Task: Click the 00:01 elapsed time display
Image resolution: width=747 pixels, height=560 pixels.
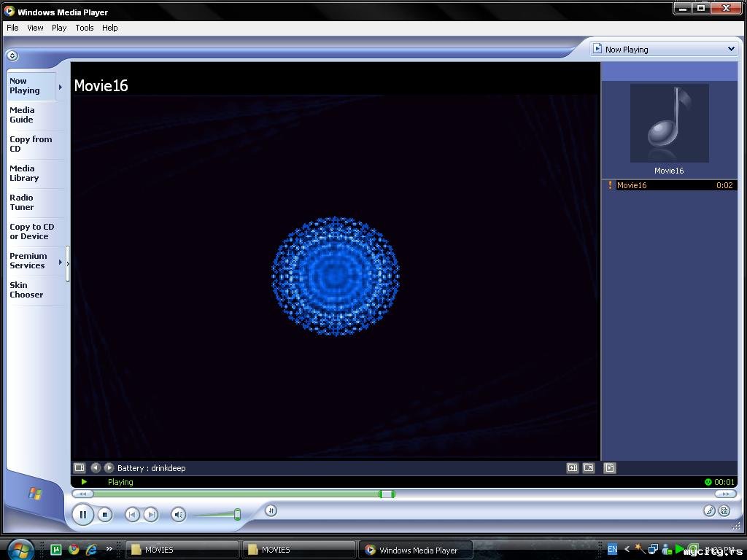Action: (x=724, y=482)
